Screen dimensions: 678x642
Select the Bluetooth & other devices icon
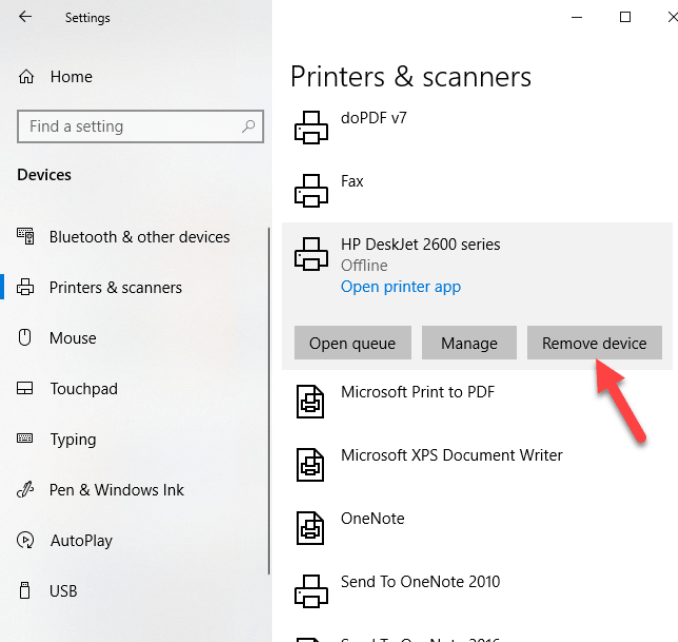pyautogui.click(x=26, y=236)
